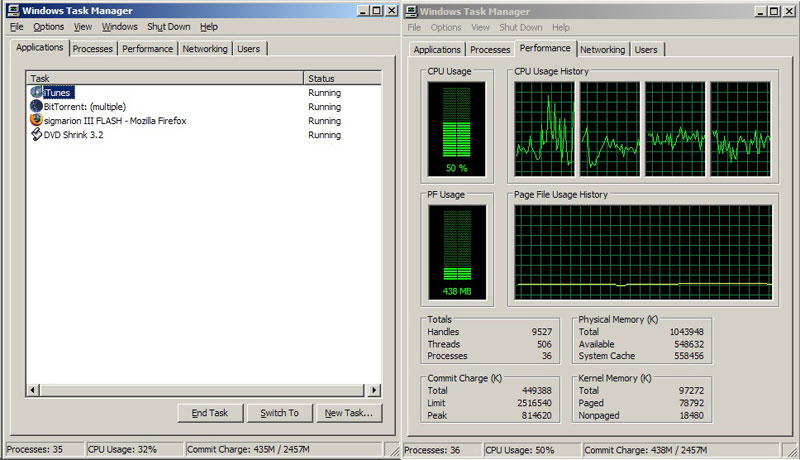Click Commit Charge Peak 814620
800x460 pixels.
click(537, 415)
